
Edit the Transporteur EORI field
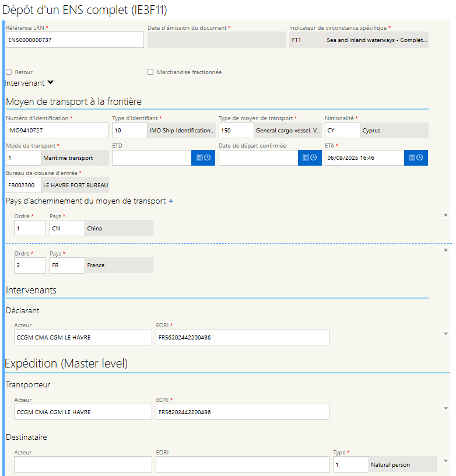click(243, 412)
